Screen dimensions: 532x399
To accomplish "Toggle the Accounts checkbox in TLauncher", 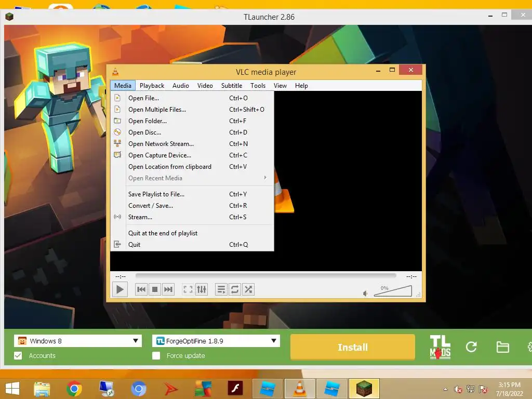I will (18, 355).
